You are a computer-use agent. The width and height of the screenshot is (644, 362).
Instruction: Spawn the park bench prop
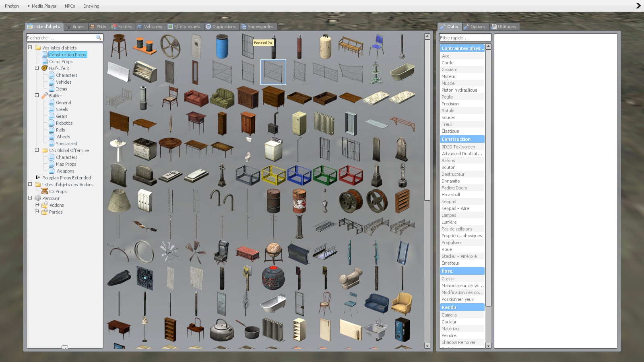pyautogui.click(x=351, y=46)
